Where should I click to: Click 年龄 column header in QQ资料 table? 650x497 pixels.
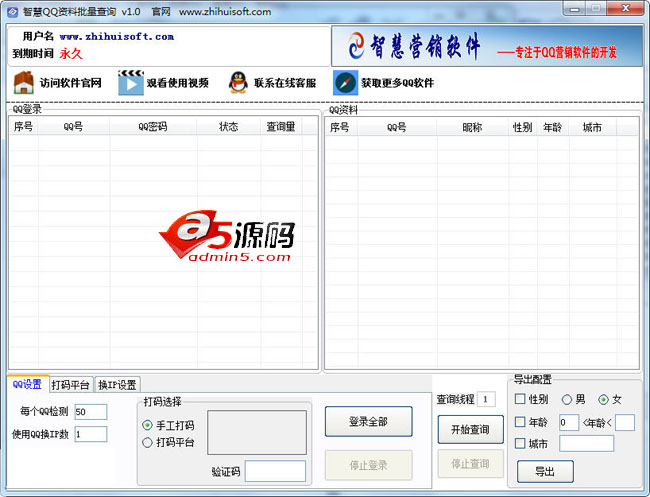coord(553,127)
